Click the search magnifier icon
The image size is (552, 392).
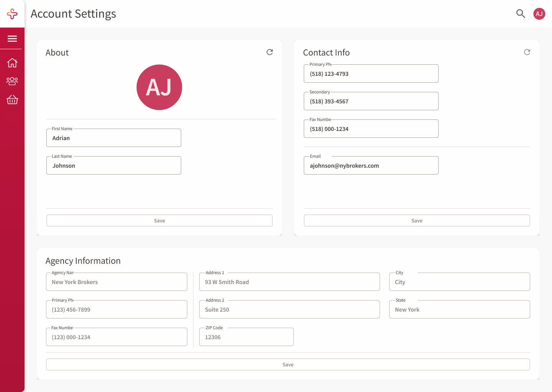click(x=521, y=14)
